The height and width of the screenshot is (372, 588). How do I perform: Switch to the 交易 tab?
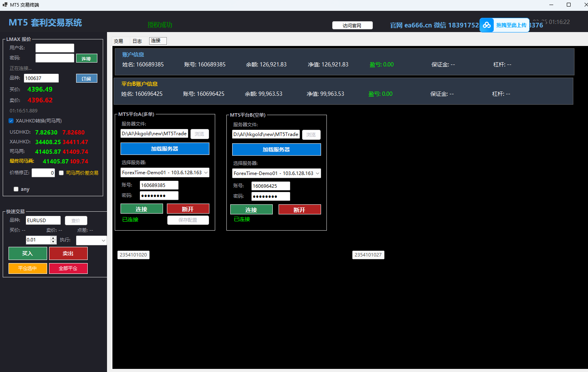pos(119,41)
